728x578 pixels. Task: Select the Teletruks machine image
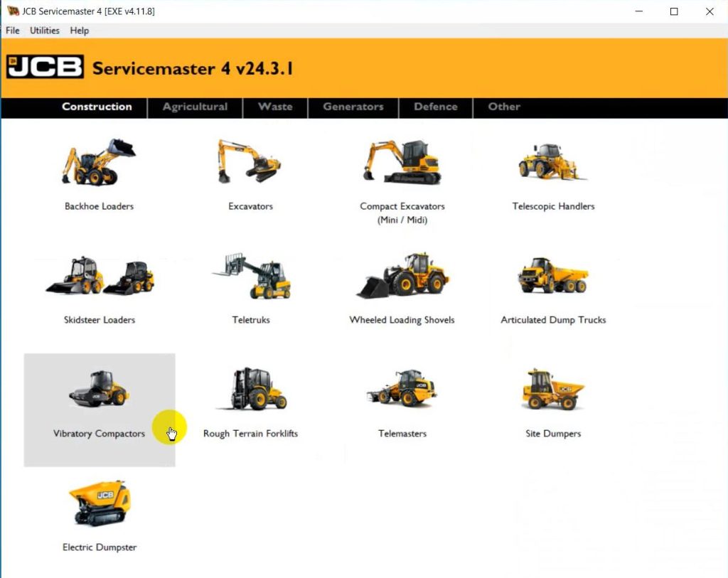251,276
